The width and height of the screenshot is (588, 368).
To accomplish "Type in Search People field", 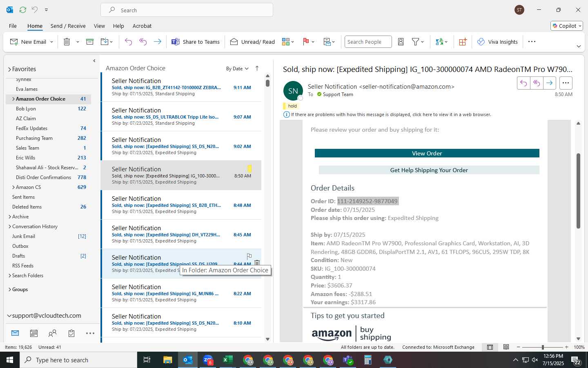I will click(368, 42).
